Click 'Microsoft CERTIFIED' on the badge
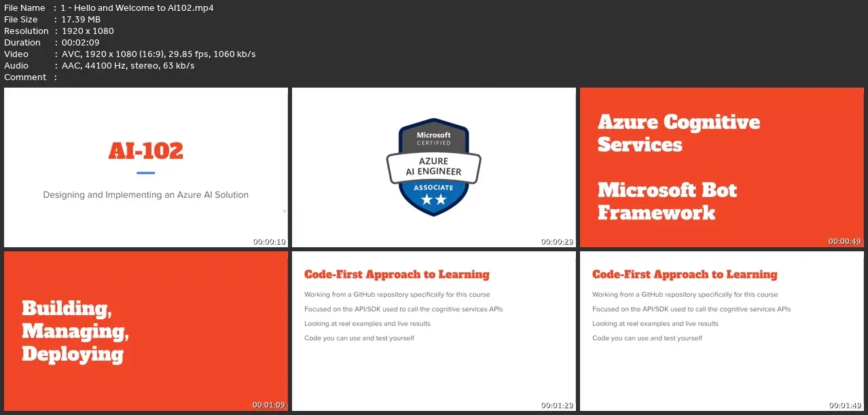 434,139
